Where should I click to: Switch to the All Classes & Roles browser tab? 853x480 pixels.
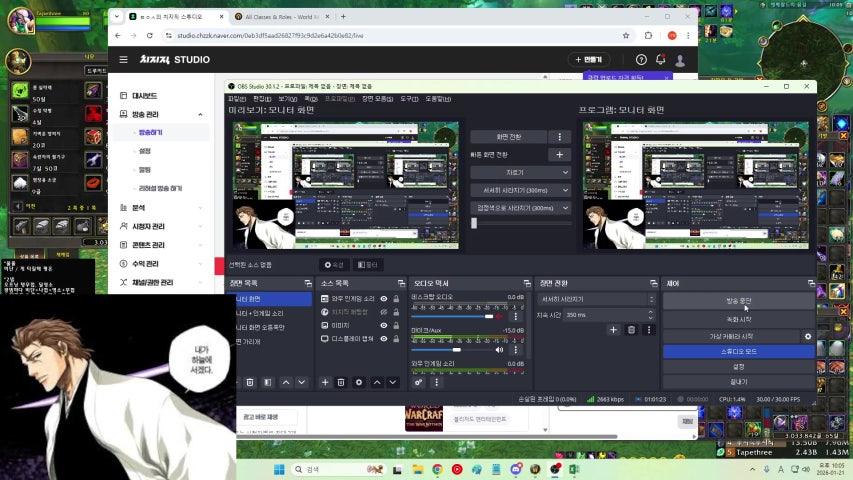tap(281, 17)
